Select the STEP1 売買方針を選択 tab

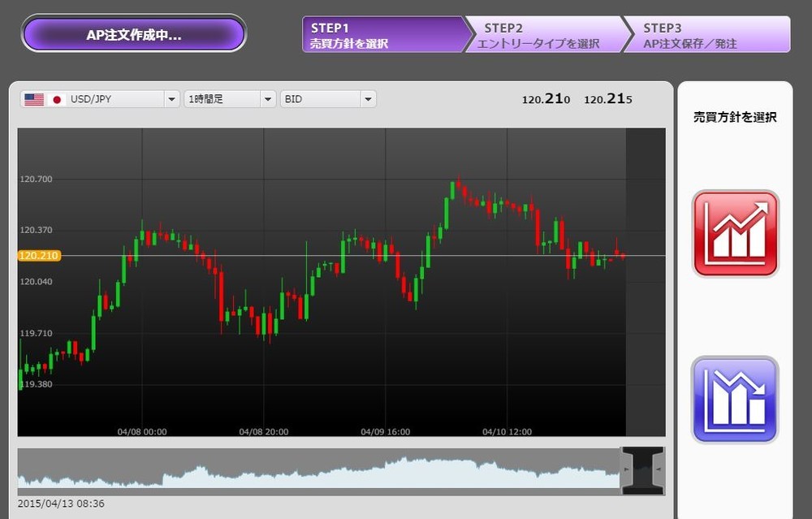382,35
